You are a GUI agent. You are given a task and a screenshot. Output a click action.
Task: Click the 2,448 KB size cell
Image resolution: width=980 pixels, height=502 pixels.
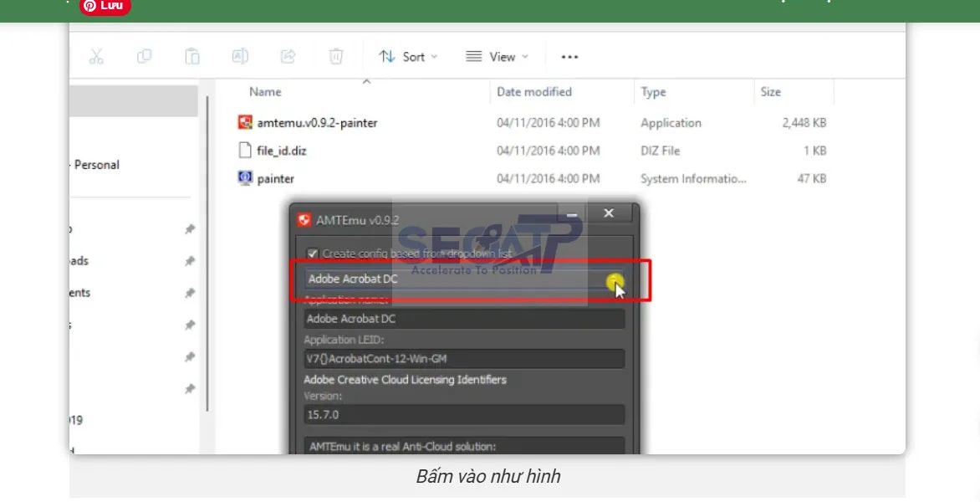click(x=804, y=123)
